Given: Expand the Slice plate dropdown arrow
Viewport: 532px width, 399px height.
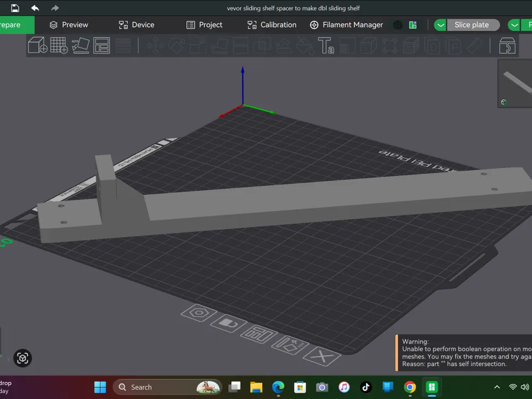Looking at the screenshot, I should [440, 25].
